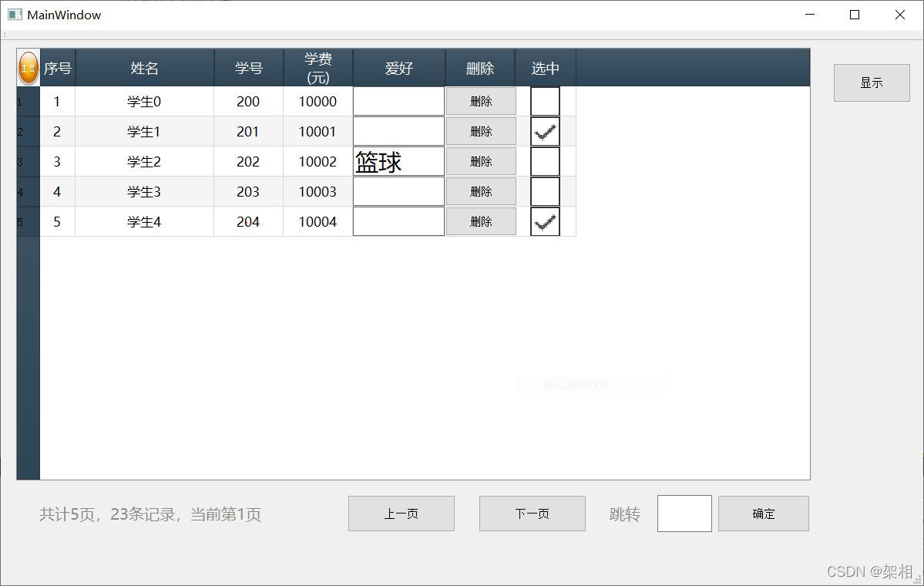Screen dimensions: 924x586
Task: Go to previous page with 上一页
Action: coord(402,514)
